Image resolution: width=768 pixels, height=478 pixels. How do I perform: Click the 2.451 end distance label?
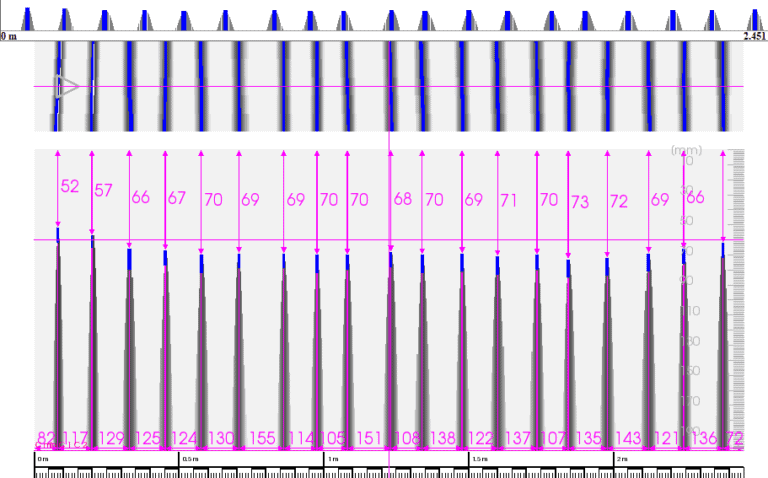(754, 35)
